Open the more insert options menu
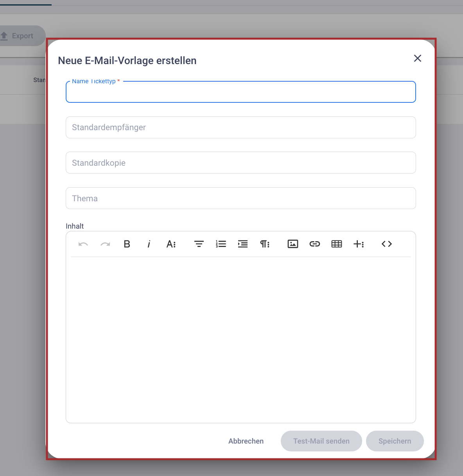Viewport: 463px width, 476px height. [x=359, y=244]
